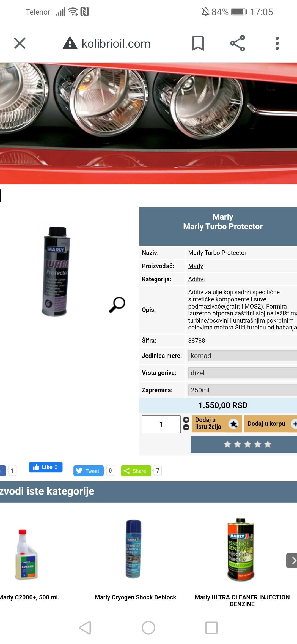The height and width of the screenshot is (644, 297).
Task: Decrease quantity with minus icon
Action: (186, 427)
